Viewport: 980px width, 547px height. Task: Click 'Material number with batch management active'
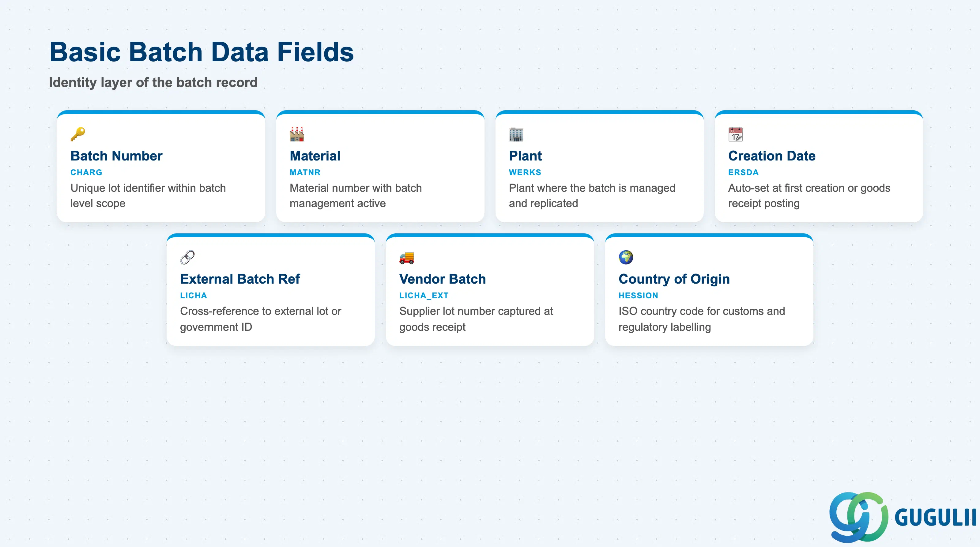[x=356, y=195]
